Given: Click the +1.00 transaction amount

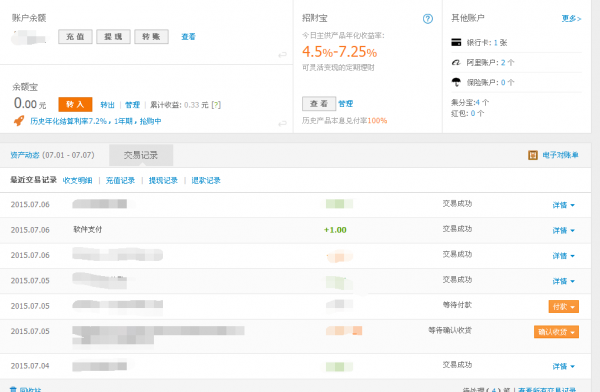Looking at the screenshot, I should coord(335,230).
